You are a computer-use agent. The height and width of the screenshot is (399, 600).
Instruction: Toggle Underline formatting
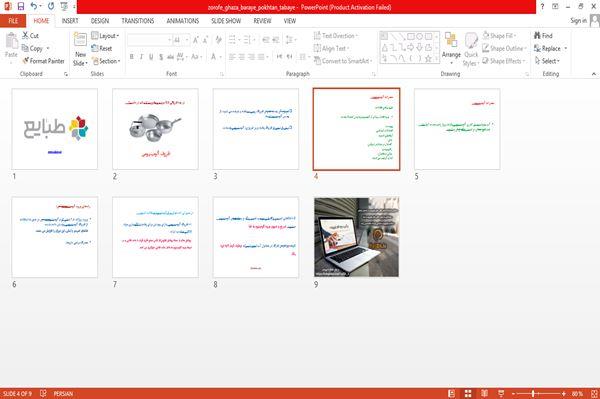point(151,57)
